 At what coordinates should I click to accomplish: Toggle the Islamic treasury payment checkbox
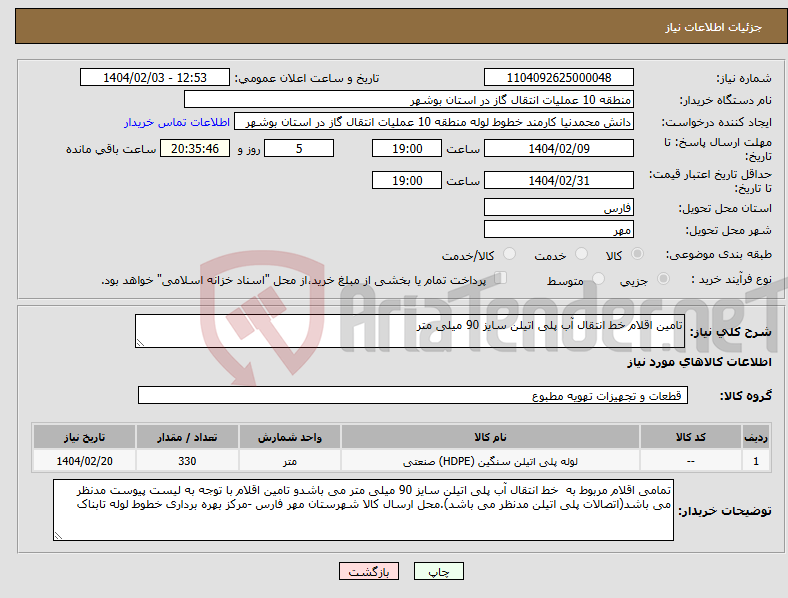click(x=501, y=278)
